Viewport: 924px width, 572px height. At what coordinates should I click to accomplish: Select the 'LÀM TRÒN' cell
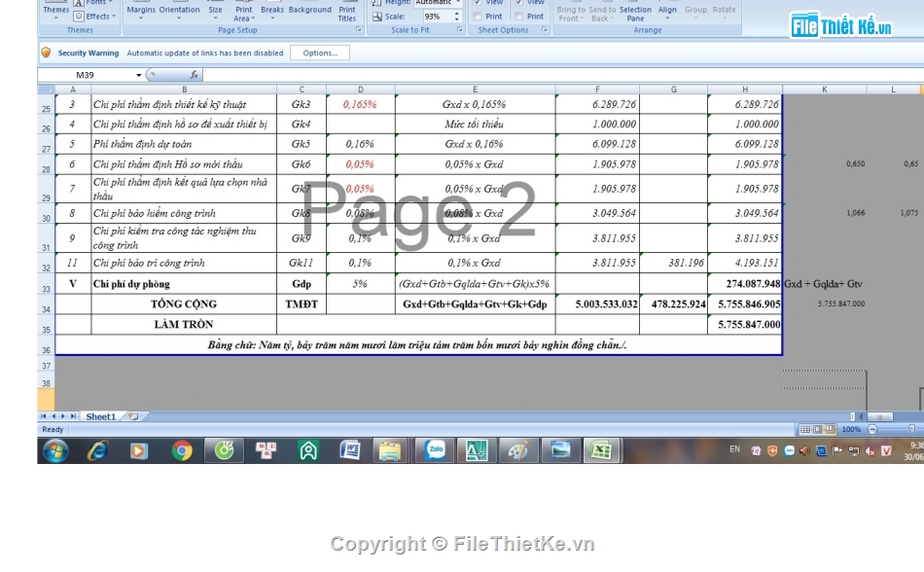click(184, 325)
